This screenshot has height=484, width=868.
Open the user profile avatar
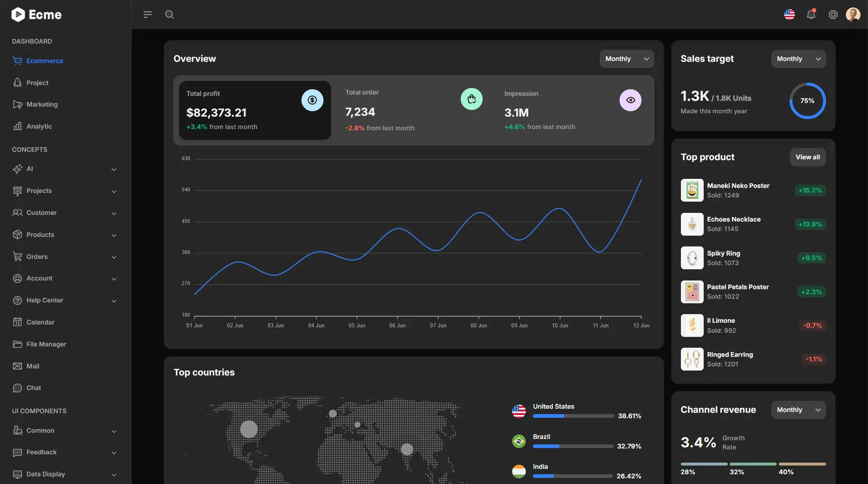853,14
